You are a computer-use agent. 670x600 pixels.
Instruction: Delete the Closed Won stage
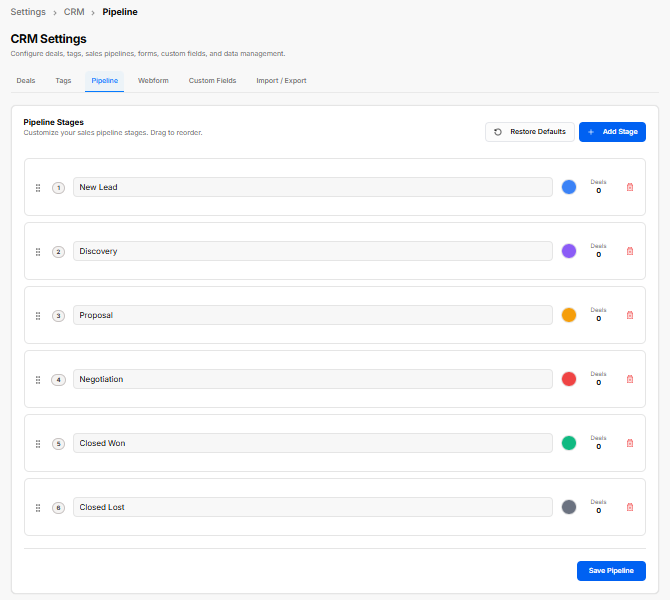[x=630, y=443]
